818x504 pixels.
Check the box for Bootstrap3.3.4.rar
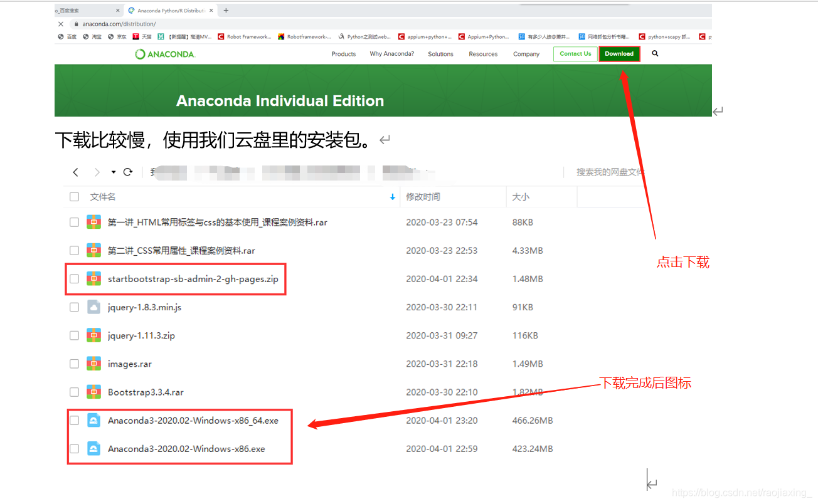[x=75, y=392]
